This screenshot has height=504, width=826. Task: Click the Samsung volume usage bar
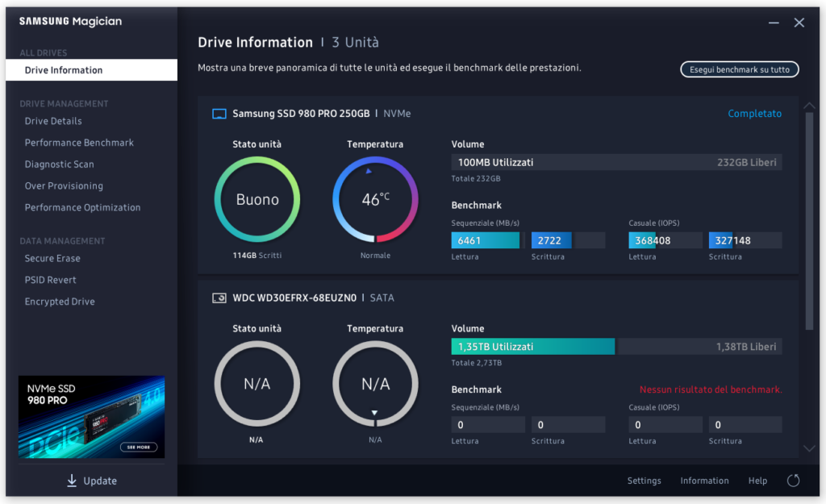click(616, 162)
